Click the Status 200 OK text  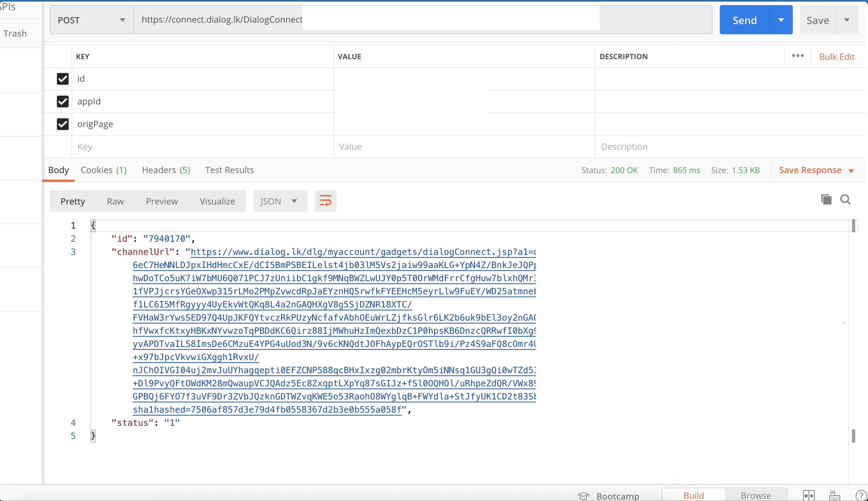tap(610, 170)
